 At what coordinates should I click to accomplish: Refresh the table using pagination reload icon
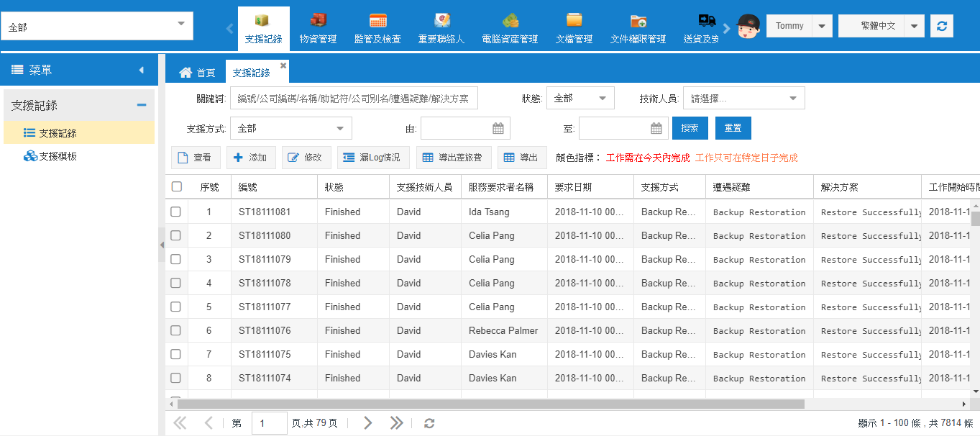coord(429,423)
